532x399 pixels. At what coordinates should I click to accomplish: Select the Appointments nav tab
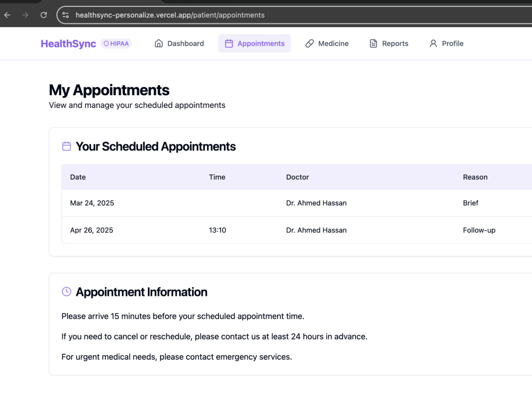(254, 44)
